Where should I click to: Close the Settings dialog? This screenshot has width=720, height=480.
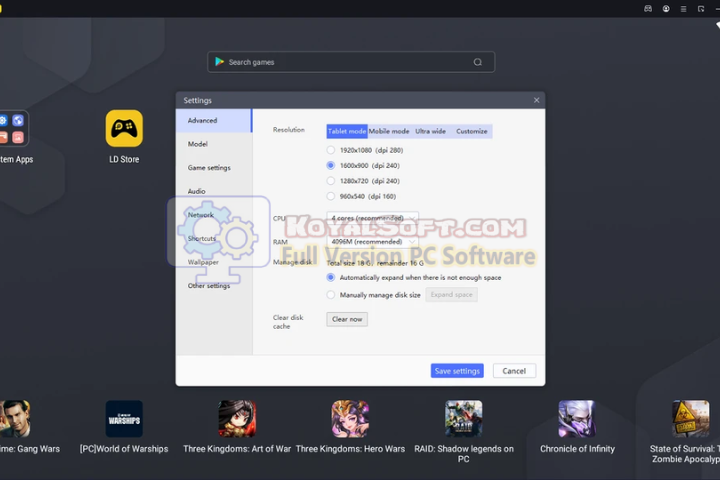(x=536, y=100)
